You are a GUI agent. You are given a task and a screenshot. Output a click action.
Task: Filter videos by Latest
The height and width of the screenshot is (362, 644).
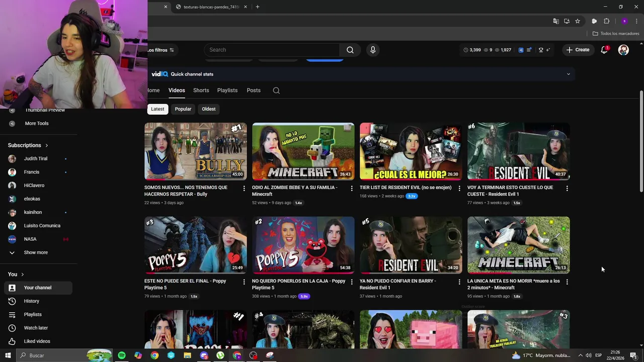(157, 109)
